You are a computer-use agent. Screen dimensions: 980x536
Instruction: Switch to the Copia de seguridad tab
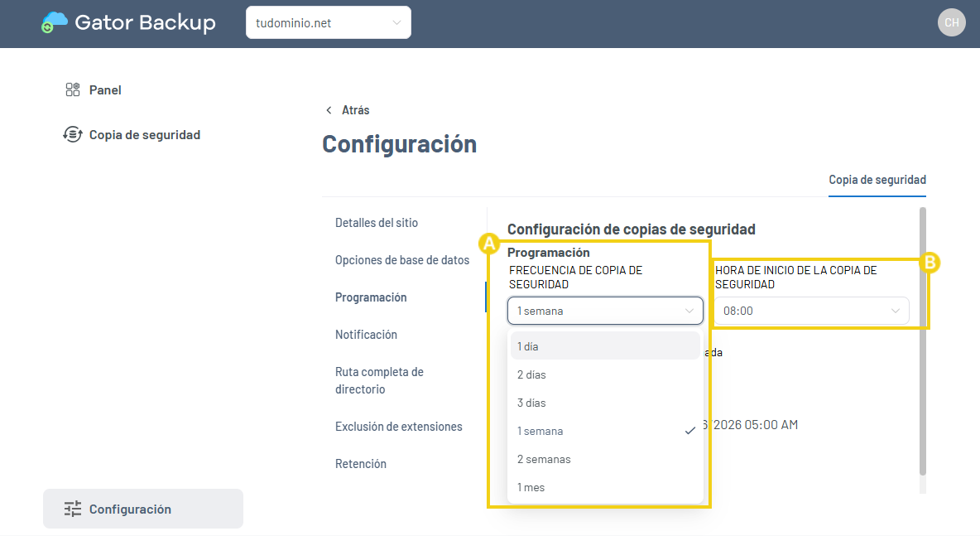[x=877, y=180]
